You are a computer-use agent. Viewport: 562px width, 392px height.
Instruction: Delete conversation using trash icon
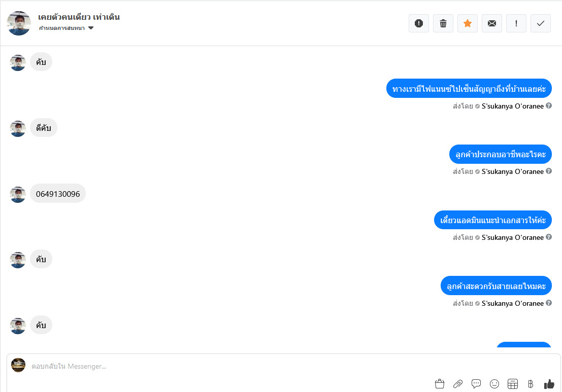pos(443,24)
